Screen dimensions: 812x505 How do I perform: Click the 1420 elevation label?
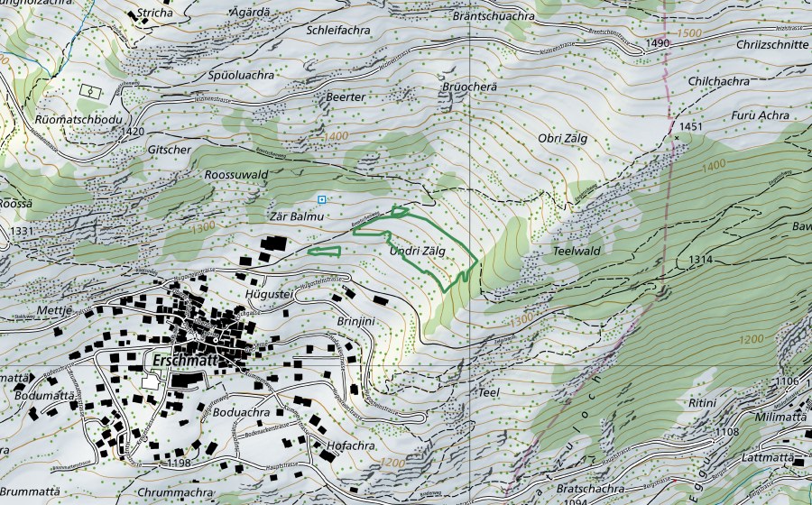pyautogui.click(x=132, y=132)
